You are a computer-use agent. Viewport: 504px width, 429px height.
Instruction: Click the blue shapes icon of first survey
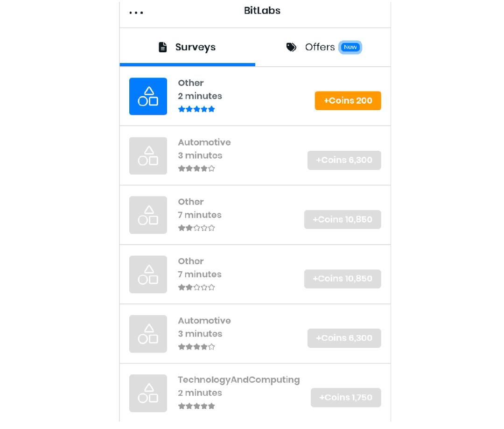148,96
